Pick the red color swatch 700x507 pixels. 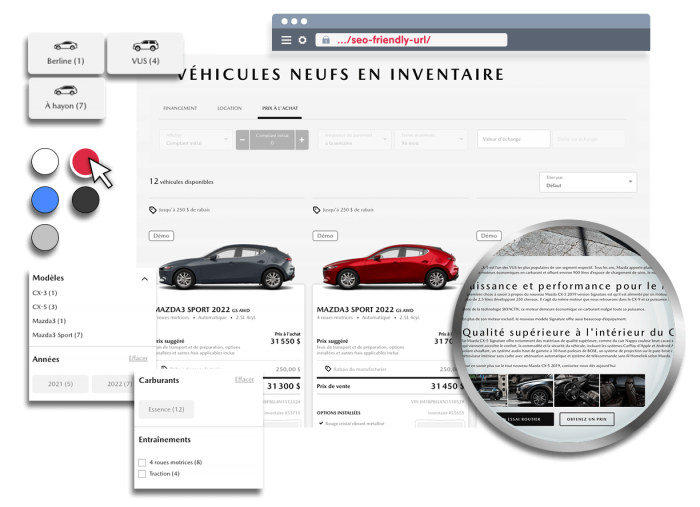point(85,162)
